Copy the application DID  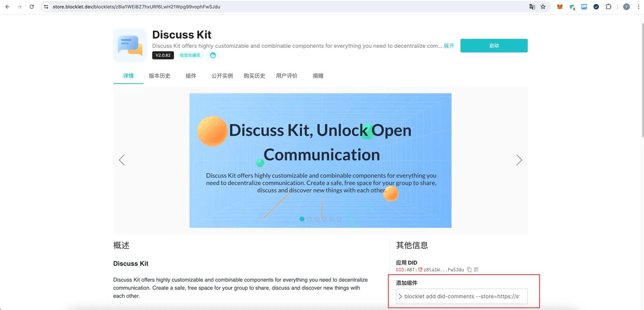pyautogui.click(x=469, y=270)
